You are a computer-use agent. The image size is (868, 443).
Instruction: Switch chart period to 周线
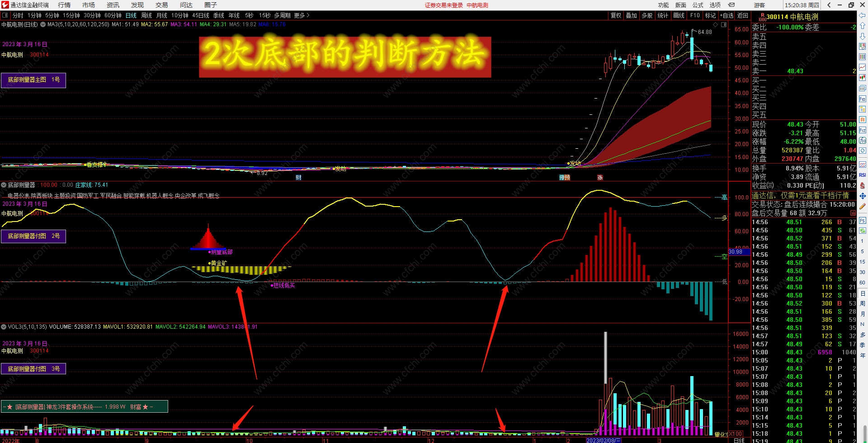coord(146,15)
